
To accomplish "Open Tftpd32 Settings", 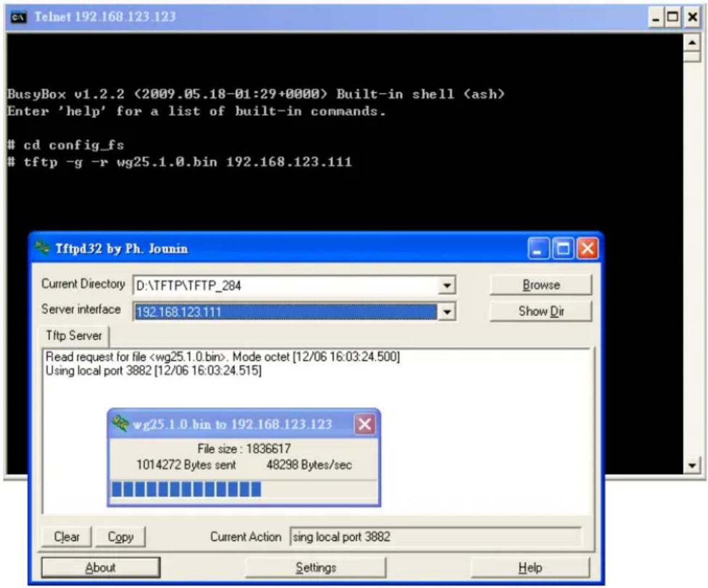I will pyautogui.click(x=315, y=567).
